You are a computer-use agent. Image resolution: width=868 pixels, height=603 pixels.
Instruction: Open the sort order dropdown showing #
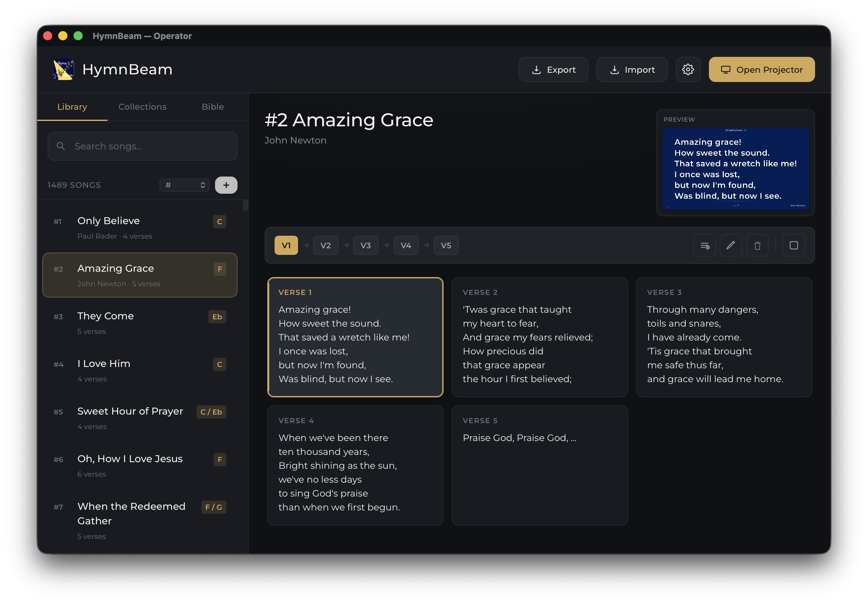coord(185,185)
